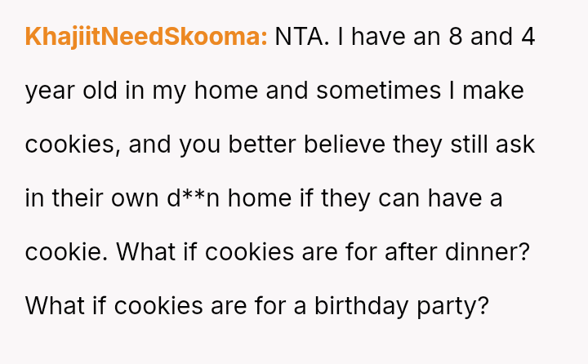Click the number '4' ending the first line
The height and width of the screenshot is (364, 588).
tap(528, 38)
